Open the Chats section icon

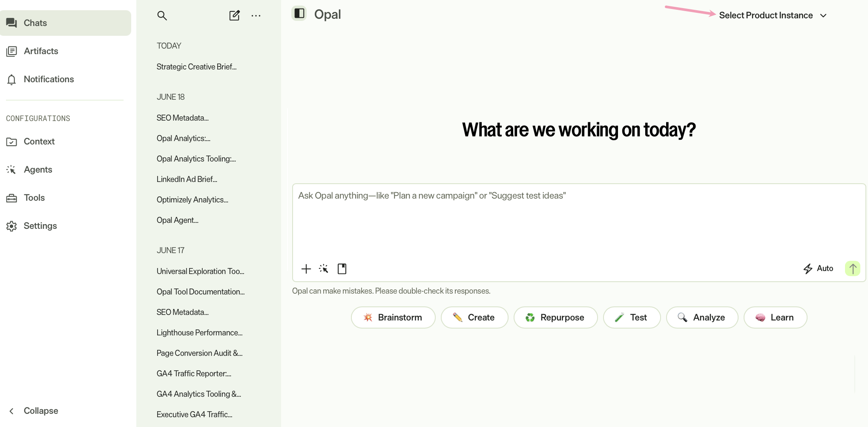click(11, 23)
